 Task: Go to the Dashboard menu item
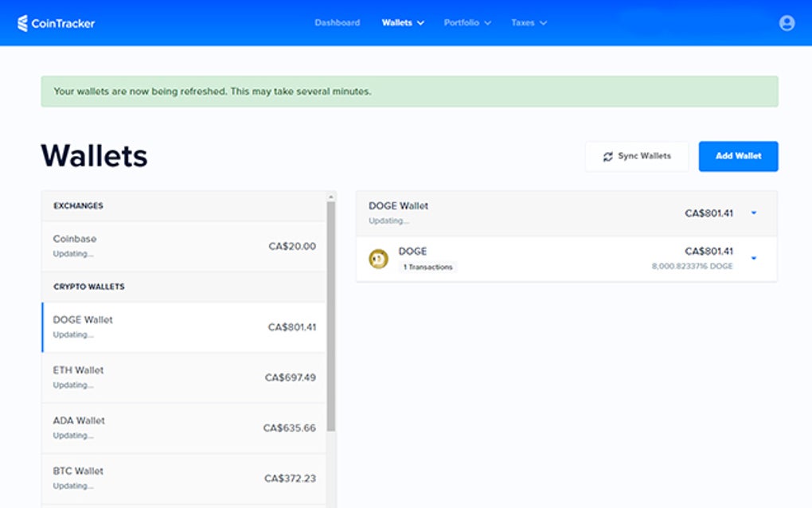pos(338,22)
